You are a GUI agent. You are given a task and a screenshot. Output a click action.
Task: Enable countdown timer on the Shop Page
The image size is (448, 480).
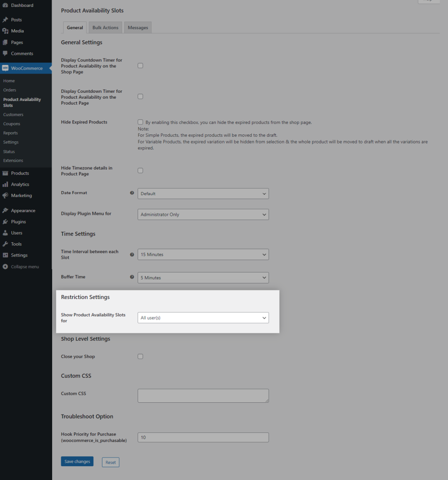pos(140,65)
